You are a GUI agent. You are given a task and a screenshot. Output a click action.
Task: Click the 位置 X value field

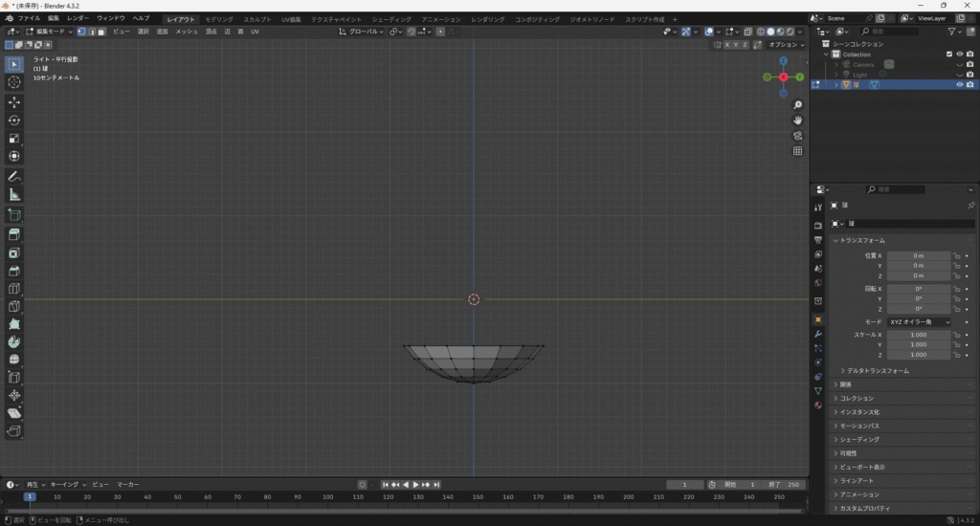coord(919,255)
